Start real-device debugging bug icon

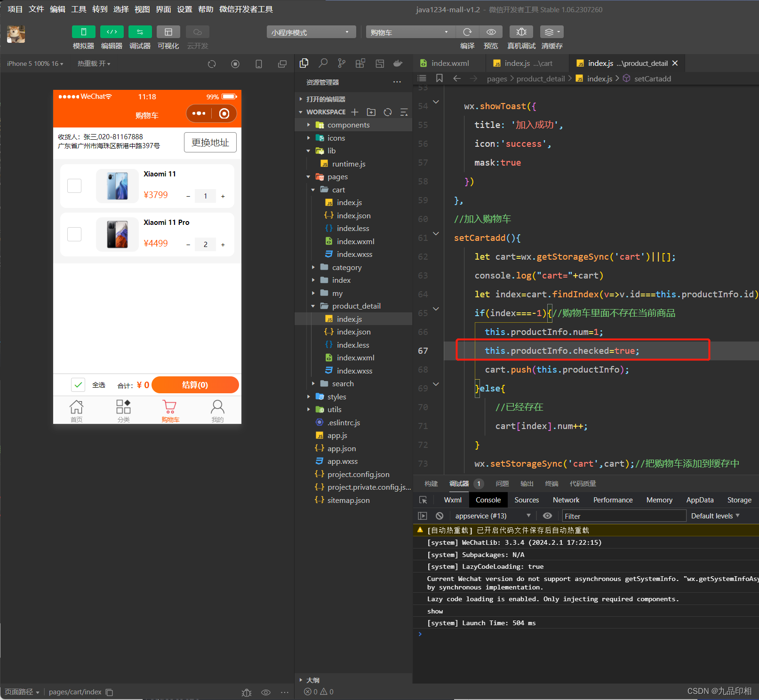tap(521, 32)
